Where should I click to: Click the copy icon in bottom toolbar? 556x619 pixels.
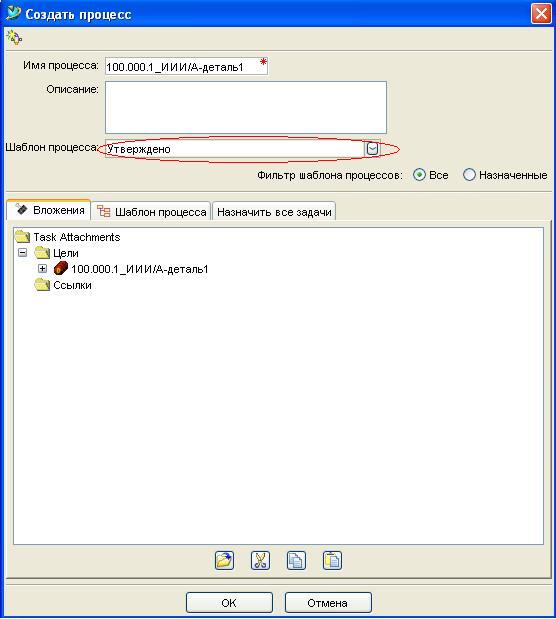point(296,560)
